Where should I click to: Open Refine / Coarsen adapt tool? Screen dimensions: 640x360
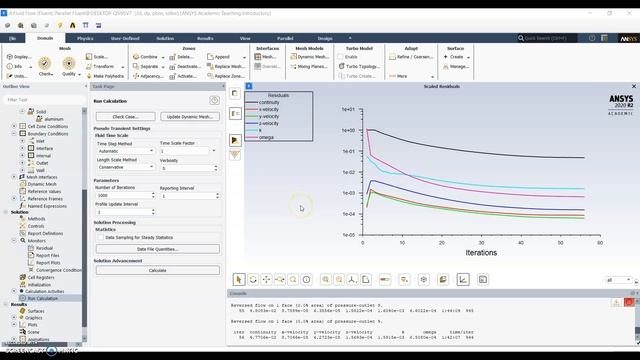point(411,57)
